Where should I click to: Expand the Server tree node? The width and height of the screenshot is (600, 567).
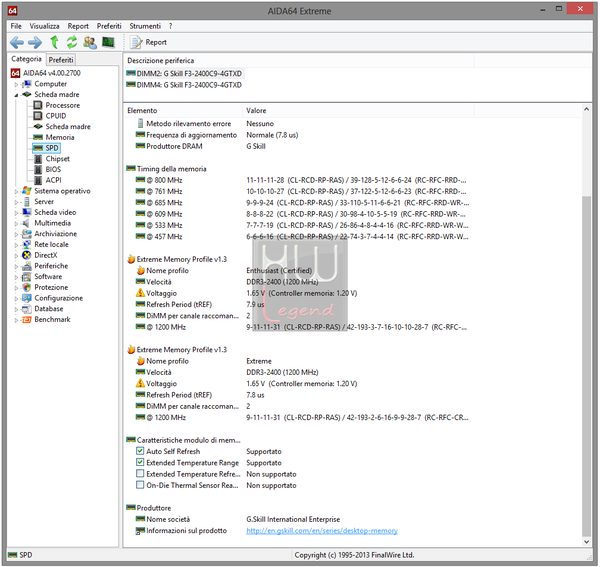point(16,202)
